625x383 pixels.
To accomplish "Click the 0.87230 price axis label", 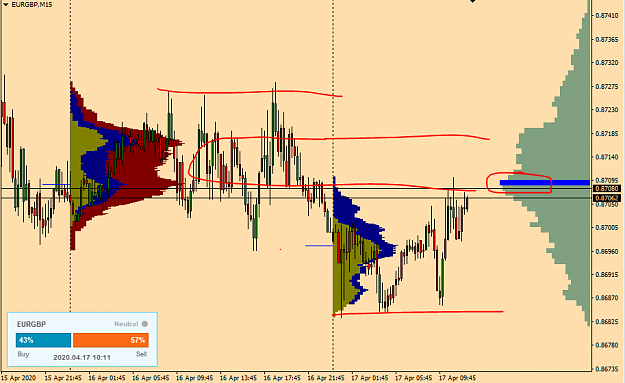I will (607, 110).
